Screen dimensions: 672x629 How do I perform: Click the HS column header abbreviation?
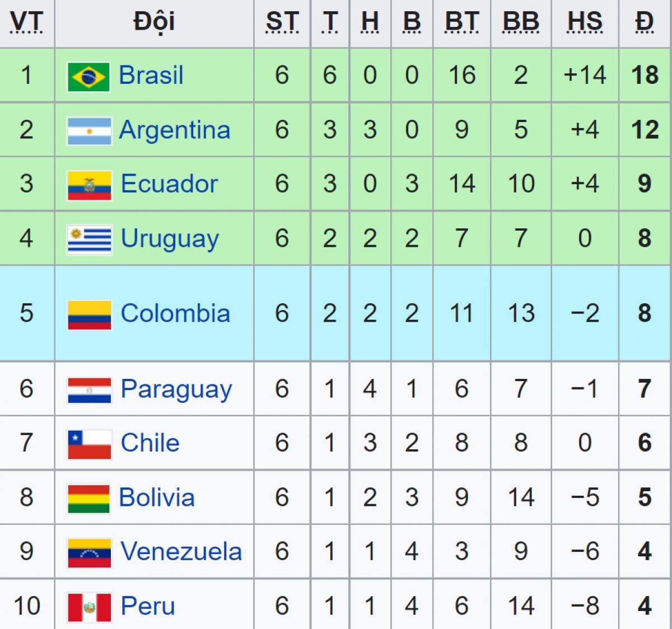click(585, 22)
